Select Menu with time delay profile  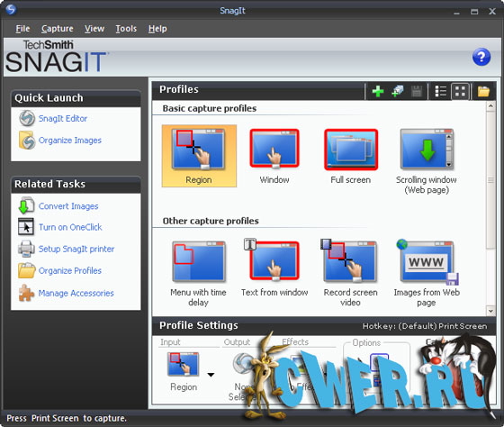point(198,274)
